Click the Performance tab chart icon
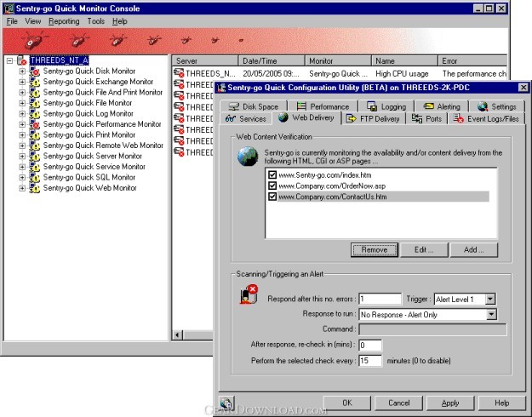The height and width of the screenshot is (417, 532). pos(301,106)
